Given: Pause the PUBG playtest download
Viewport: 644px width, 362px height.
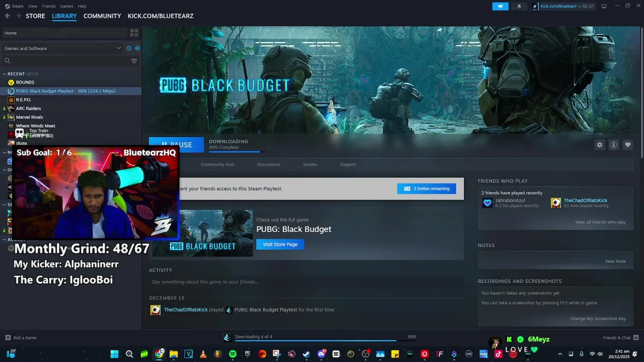Looking at the screenshot, I should 177,145.
